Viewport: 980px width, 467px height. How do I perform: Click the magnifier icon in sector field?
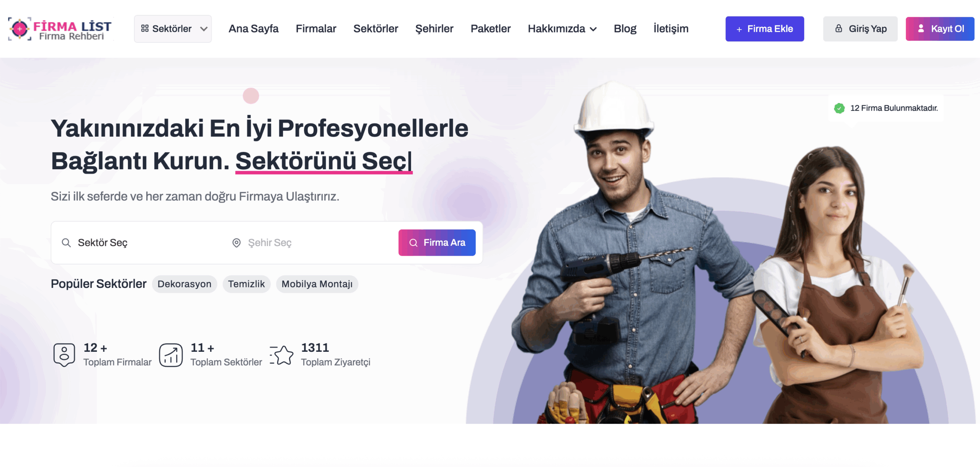point(66,243)
